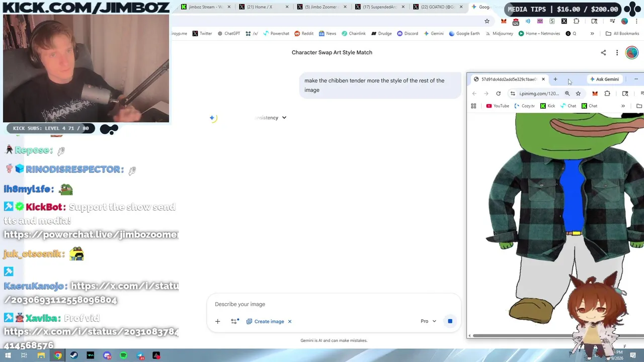Go back in the small browser window
Viewport: 644px width, 362px height.
pyautogui.click(x=474, y=94)
